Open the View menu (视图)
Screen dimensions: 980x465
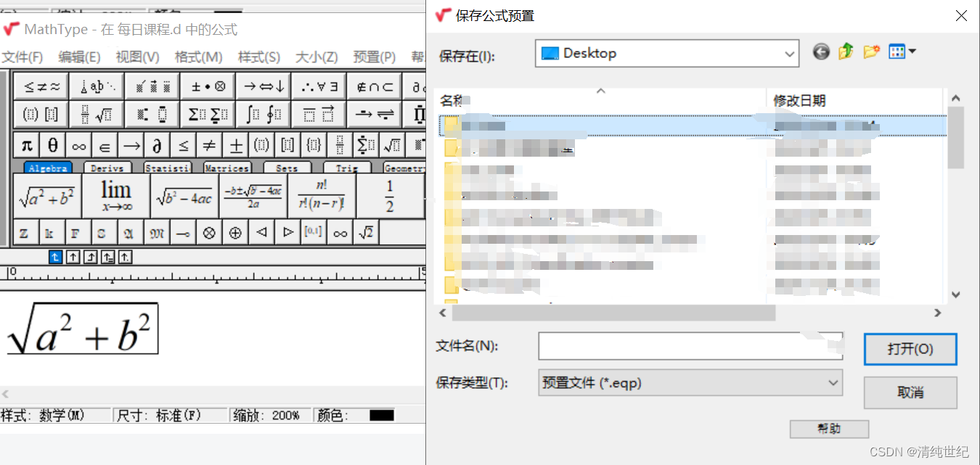click(137, 57)
